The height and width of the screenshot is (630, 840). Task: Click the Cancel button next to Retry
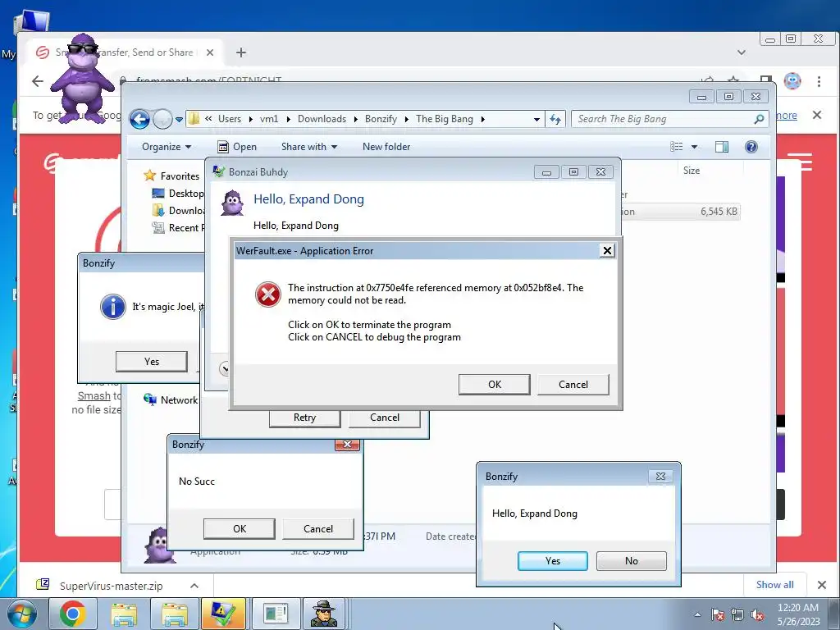click(384, 418)
